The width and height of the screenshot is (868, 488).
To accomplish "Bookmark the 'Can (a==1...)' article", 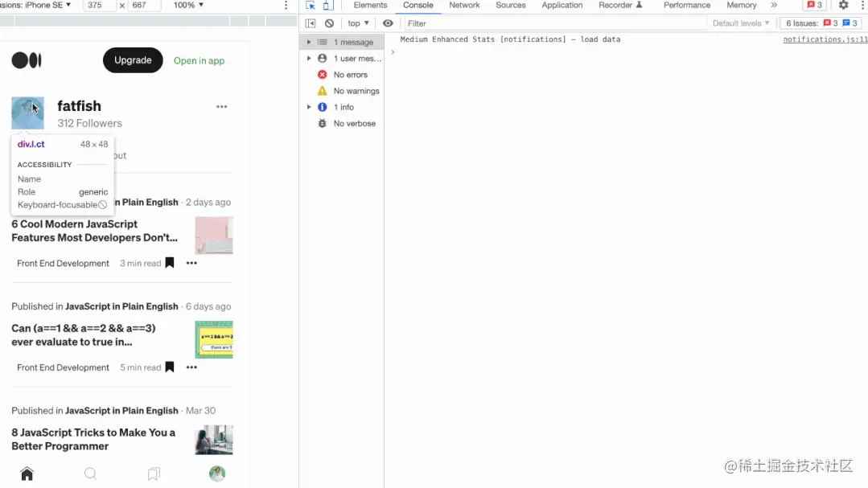I will [x=170, y=367].
